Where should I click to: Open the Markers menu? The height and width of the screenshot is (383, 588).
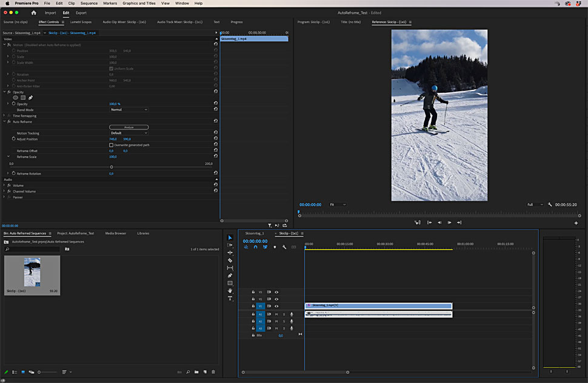110,4
